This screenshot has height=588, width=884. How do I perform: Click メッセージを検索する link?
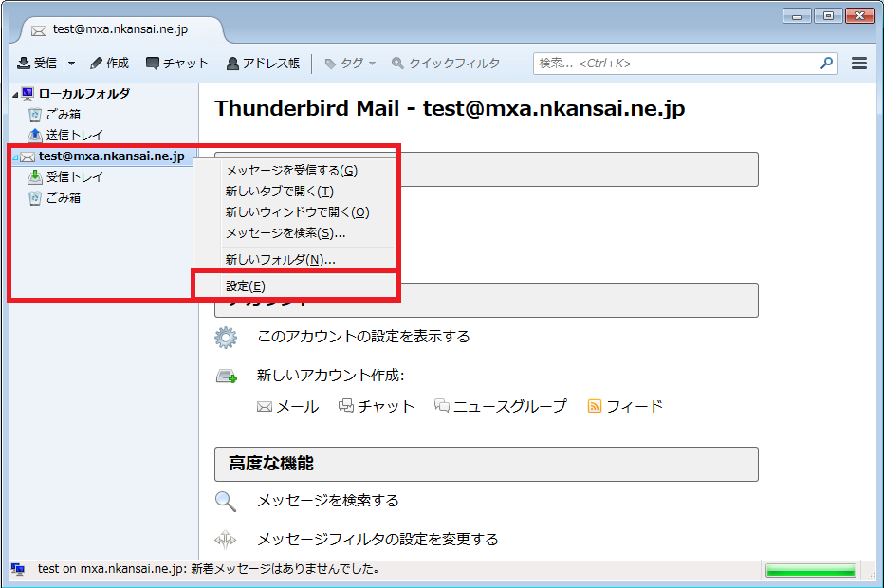click(x=328, y=501)
